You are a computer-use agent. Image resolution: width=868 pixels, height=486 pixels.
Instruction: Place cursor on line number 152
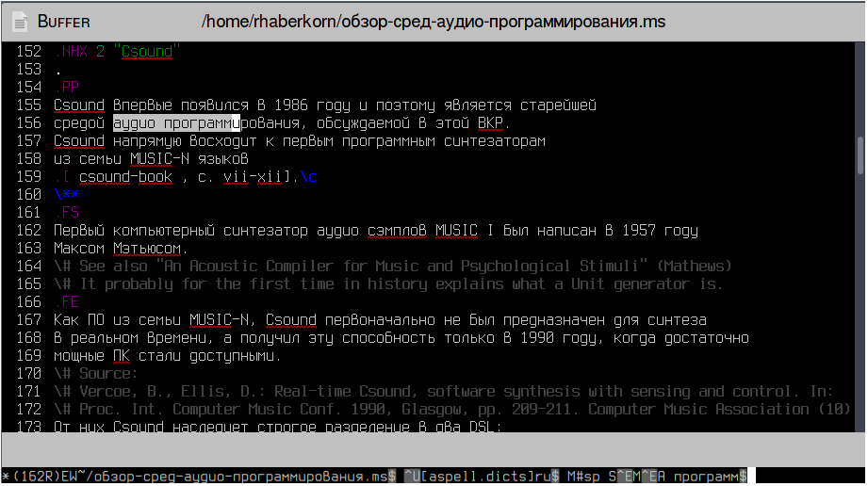[29, 52]
